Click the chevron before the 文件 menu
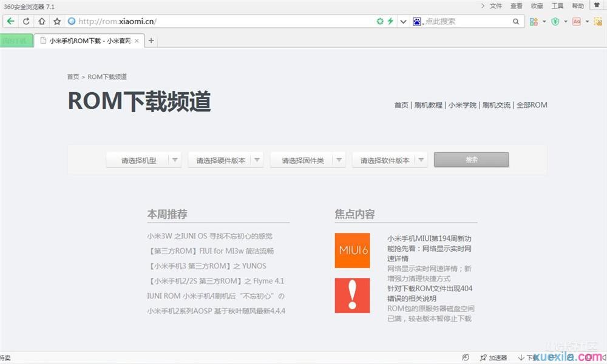The height and width of the screenshot is (364, 607). [483, 6]
